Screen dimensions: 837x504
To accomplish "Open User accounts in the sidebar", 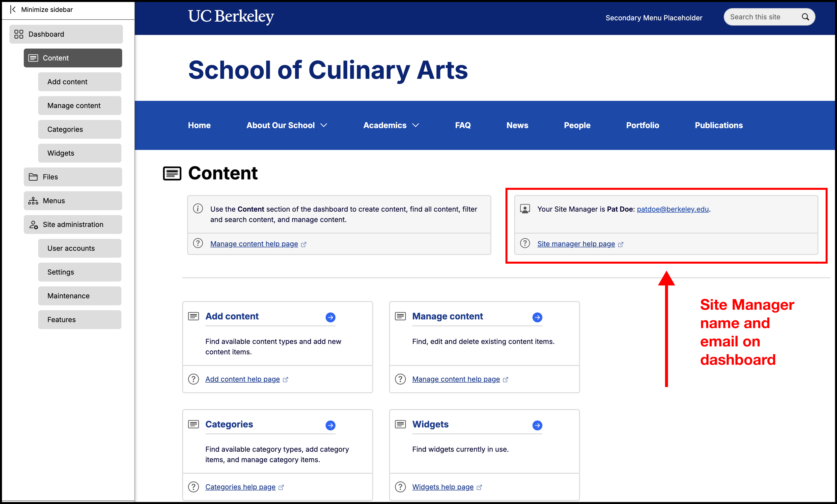I will 80,248.
